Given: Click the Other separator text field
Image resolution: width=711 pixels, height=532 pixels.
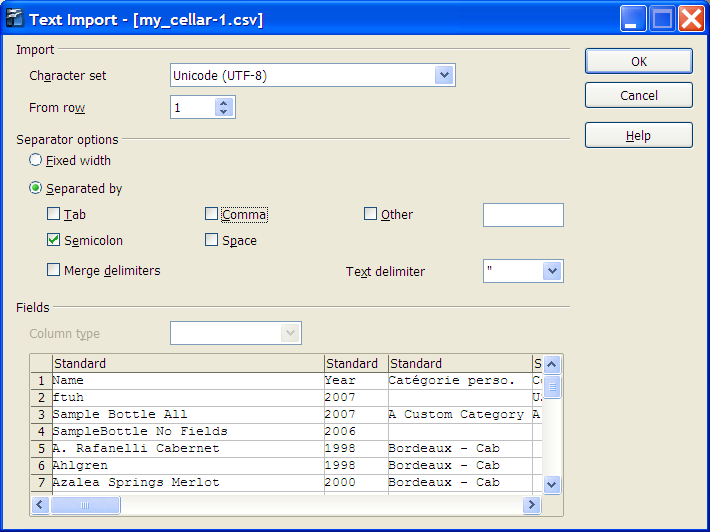Looking at the screenshot, I should point(523,215).
